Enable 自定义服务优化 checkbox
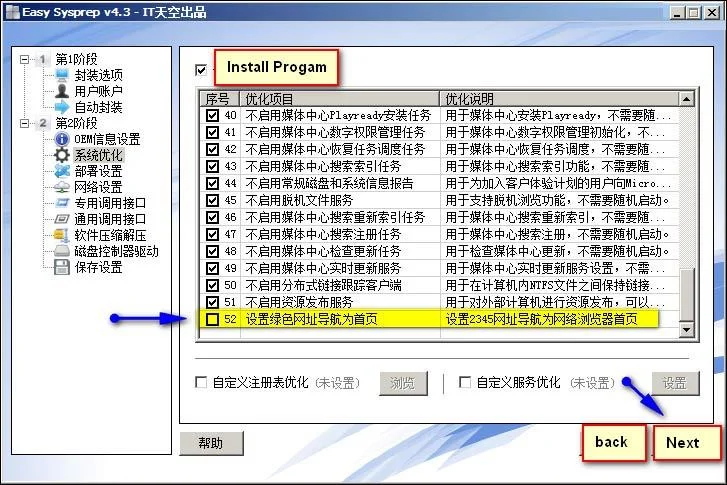 [465, 382]
